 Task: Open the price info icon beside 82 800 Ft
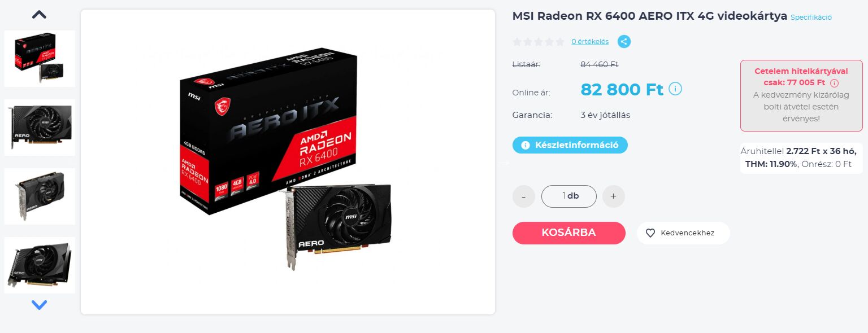click(675, 89)
